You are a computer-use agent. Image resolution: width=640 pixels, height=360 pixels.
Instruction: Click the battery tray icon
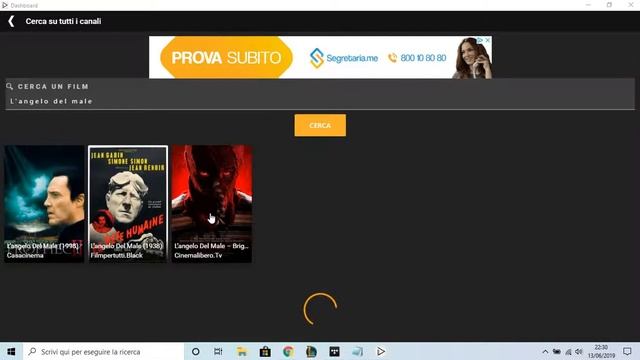[x=557, y=351]
